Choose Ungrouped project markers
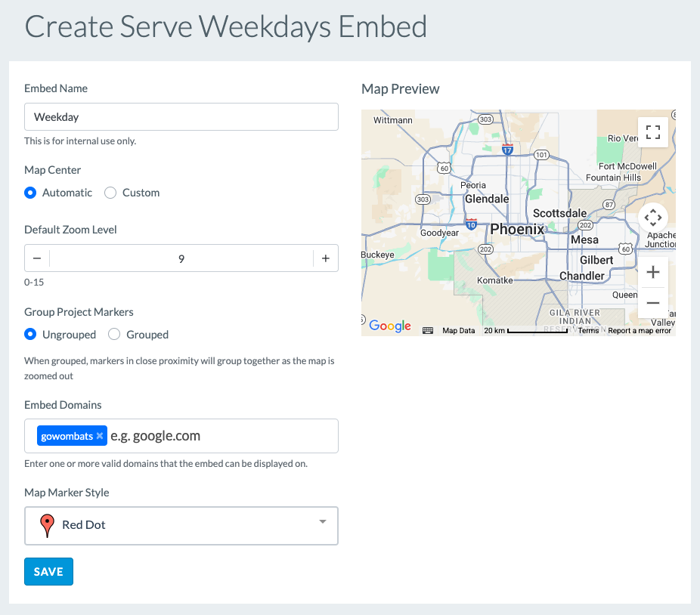 point(30,334)
